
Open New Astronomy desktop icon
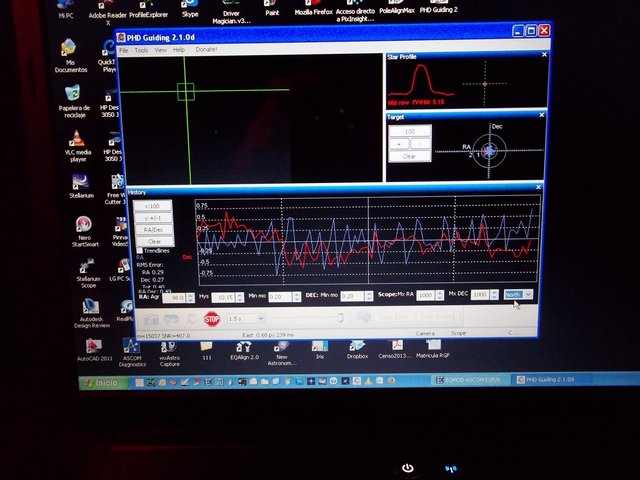click(x=281, y=353)
